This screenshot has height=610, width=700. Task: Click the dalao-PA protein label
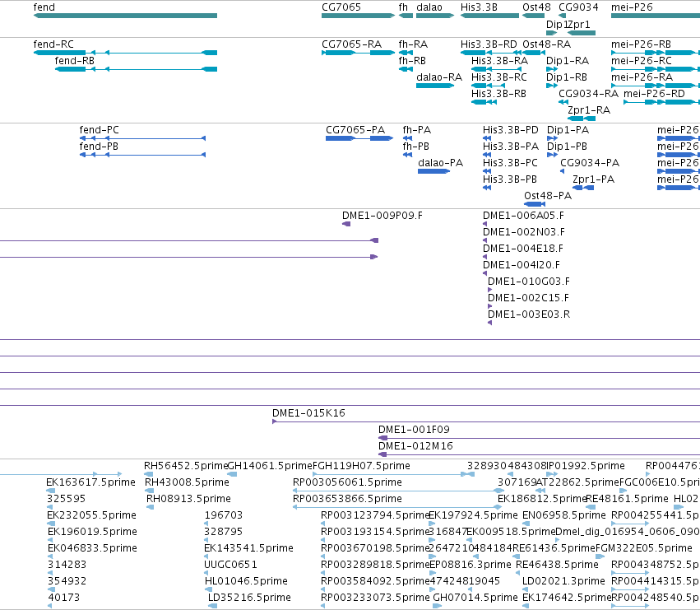click(440, 163)
